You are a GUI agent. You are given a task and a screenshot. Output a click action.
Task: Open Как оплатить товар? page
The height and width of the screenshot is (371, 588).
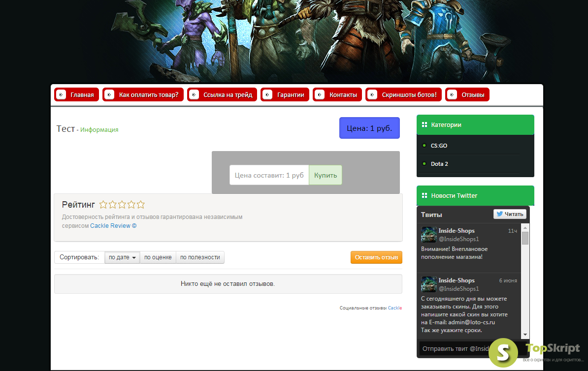click(x=143, y=94)
